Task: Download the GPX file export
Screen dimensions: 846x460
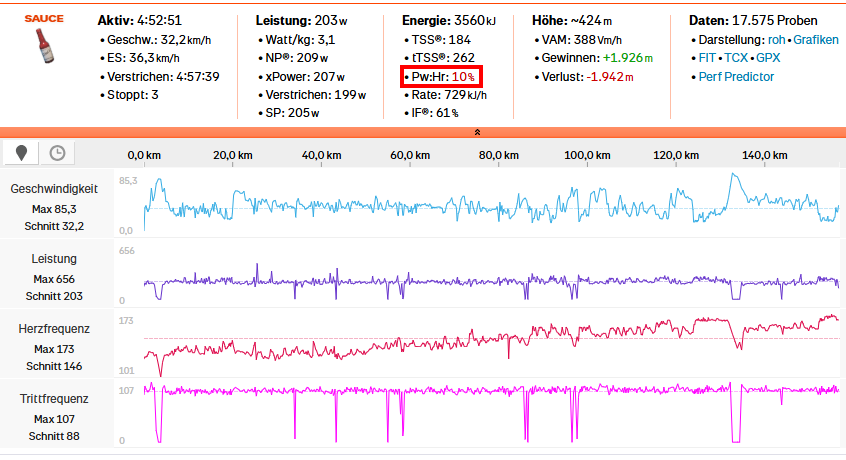Action: coord(768,58)
